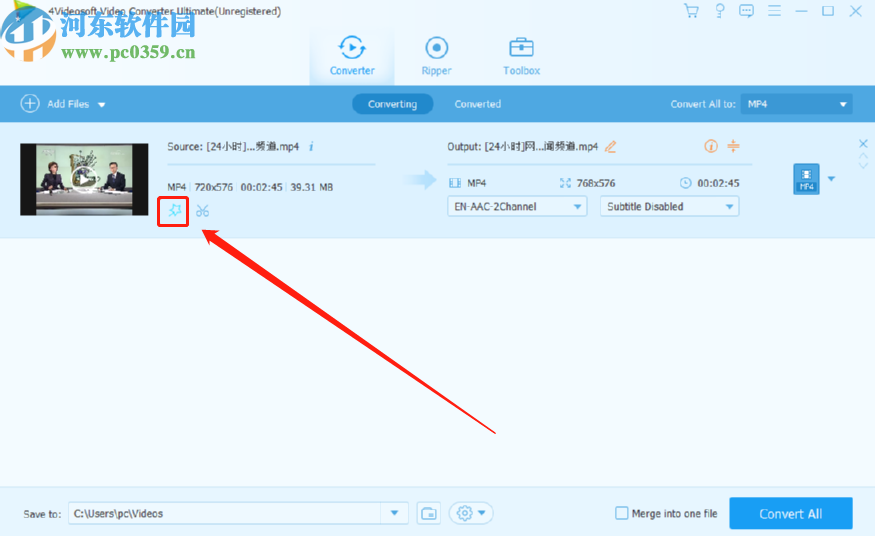Click the Output filename text
The width and height of the screenshot is (875, 536).
tap(522, 147)
